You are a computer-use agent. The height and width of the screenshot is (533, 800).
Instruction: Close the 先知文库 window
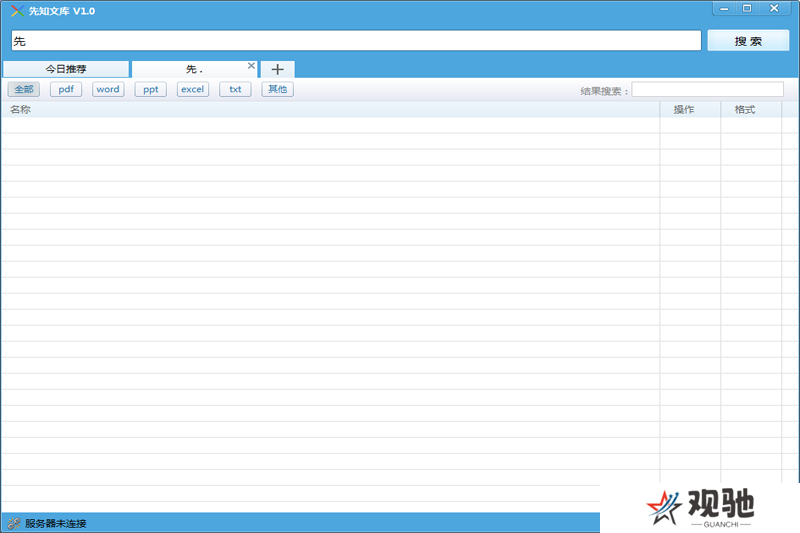774,8
